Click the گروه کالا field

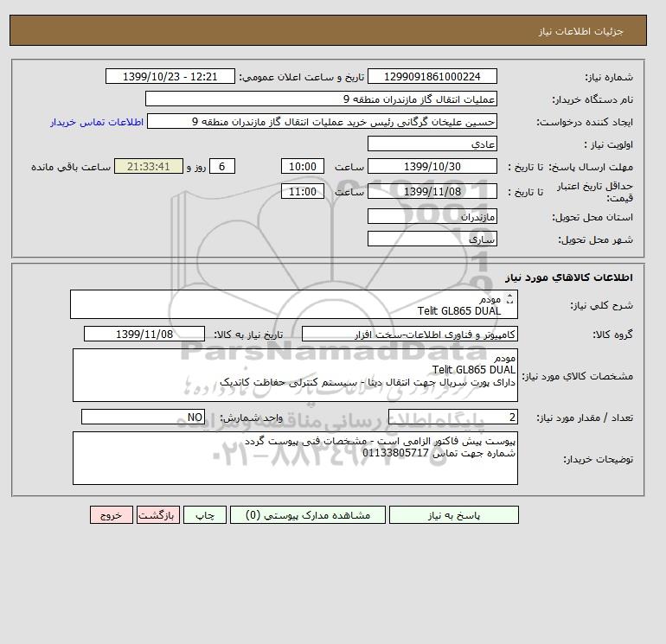[409, 334]
